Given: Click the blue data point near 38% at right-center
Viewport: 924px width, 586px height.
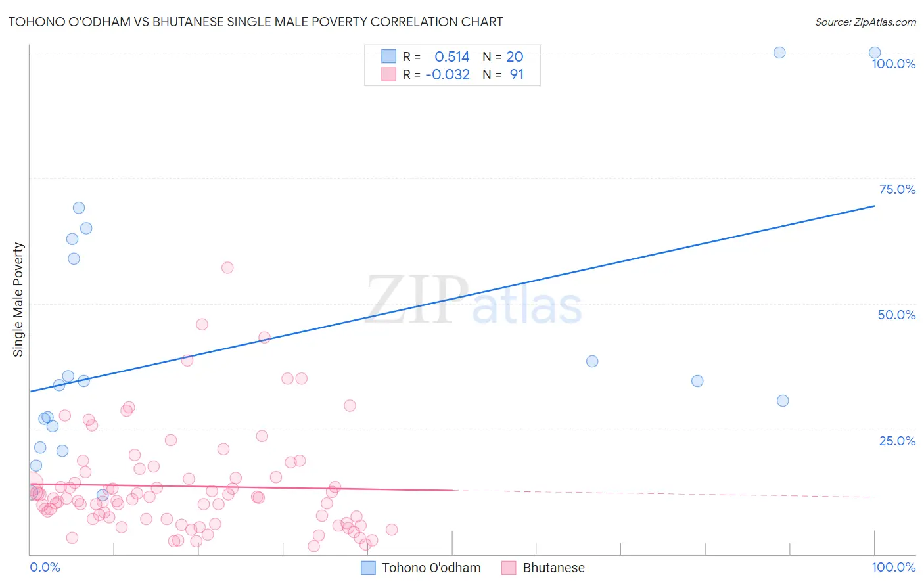Looking at the screenshot, I should pos(592,361).
